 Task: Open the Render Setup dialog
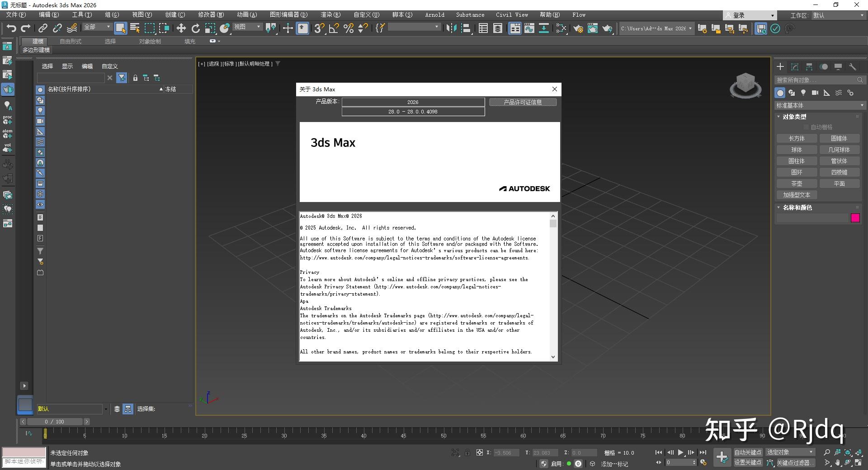578,28
